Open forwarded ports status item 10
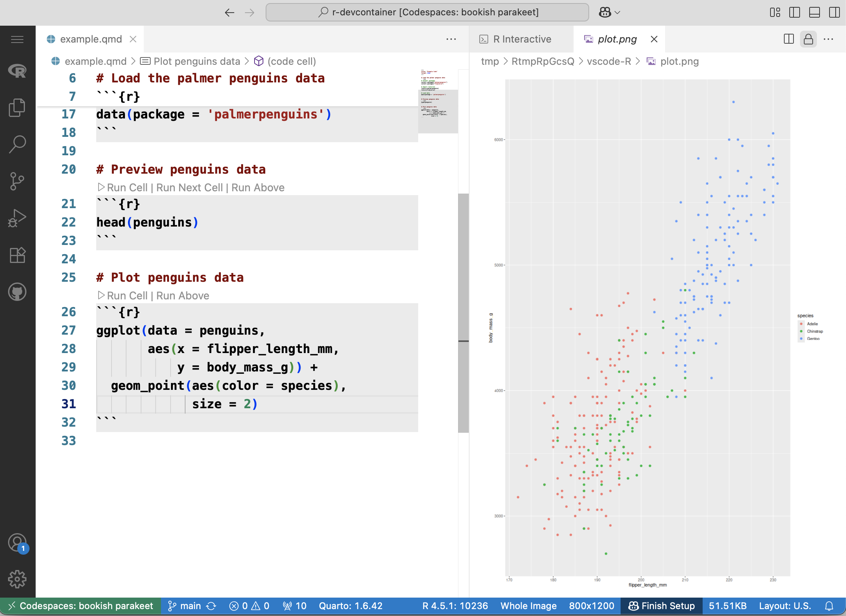846x616 pixels. coord(294,606)
